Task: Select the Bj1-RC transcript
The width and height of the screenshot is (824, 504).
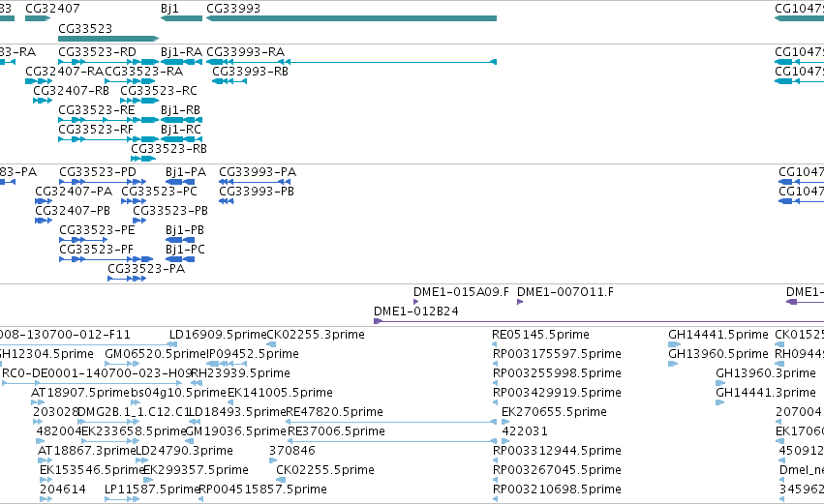Action: click(181, 139)
